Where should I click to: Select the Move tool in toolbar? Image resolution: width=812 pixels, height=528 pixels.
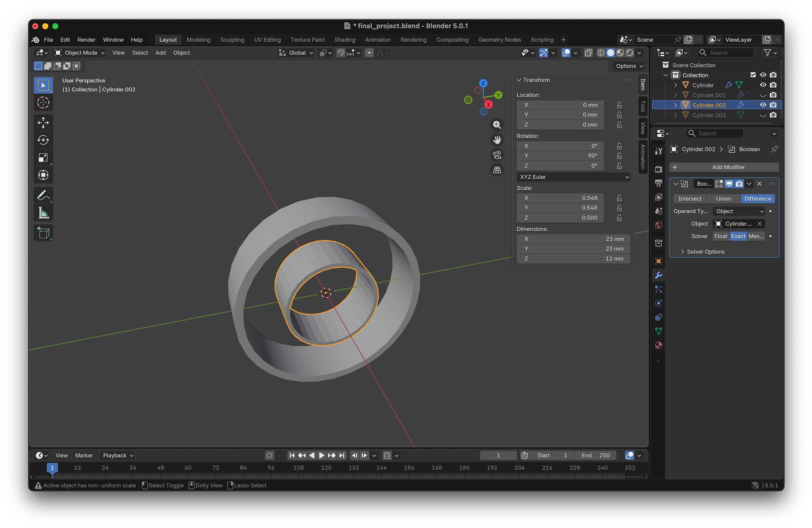coord(43,123)
